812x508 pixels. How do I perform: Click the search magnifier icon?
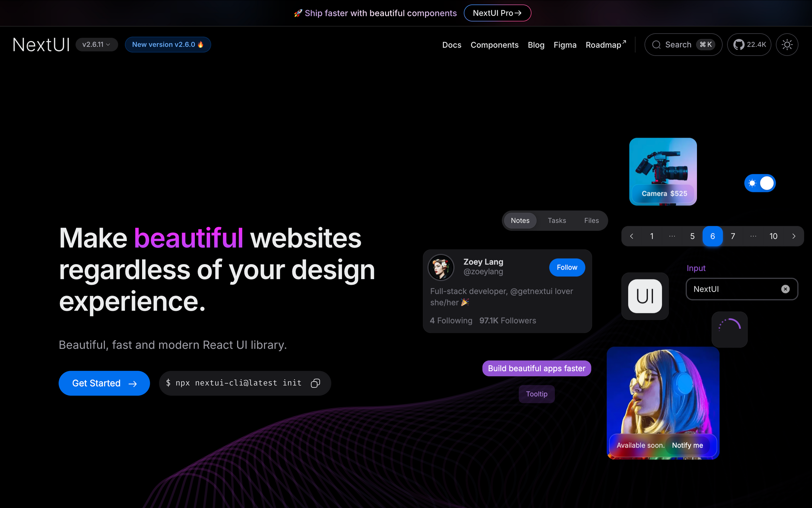coord(657,44)
